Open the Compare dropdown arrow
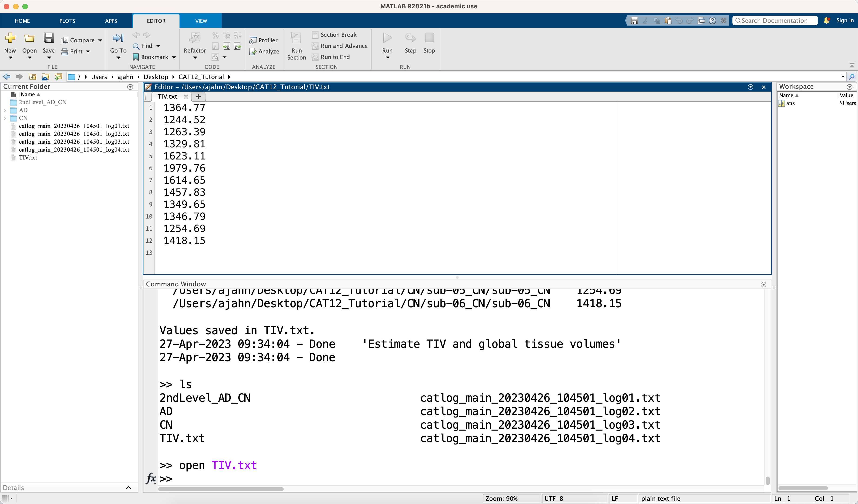858x504 pixels. pyautogui.click(x=100, y=40)
